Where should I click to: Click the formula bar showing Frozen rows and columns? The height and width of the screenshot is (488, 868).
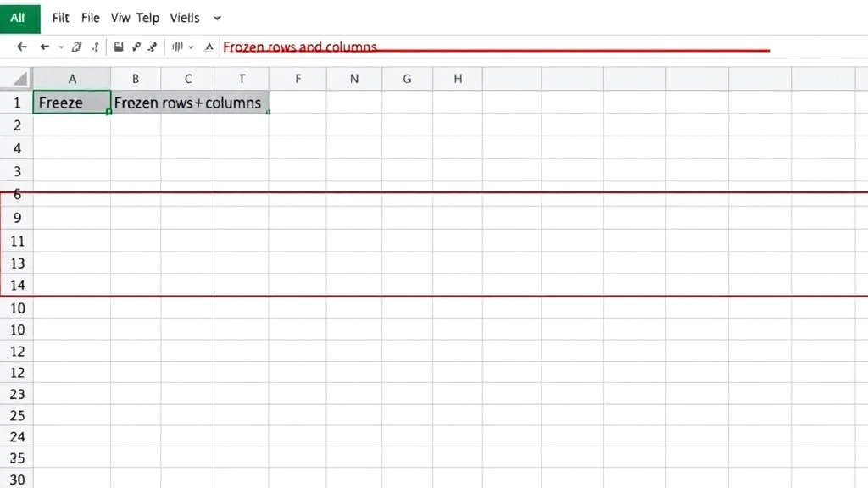pos(492,47)
